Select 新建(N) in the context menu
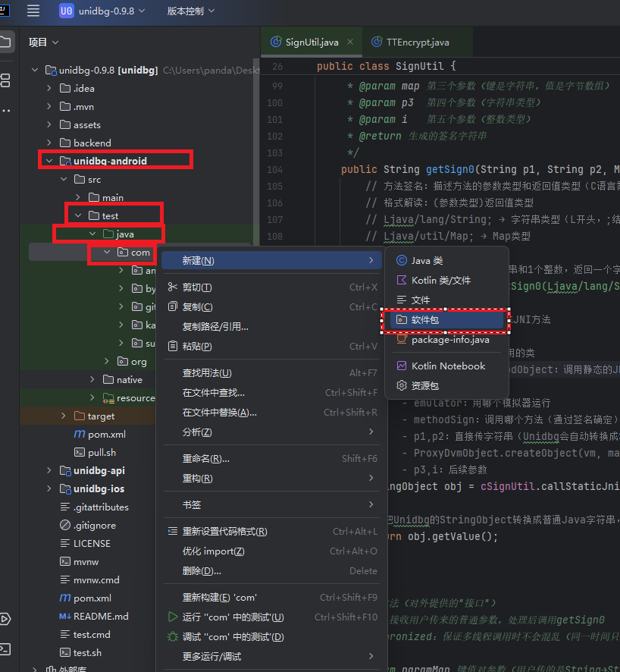 [271, 260]
